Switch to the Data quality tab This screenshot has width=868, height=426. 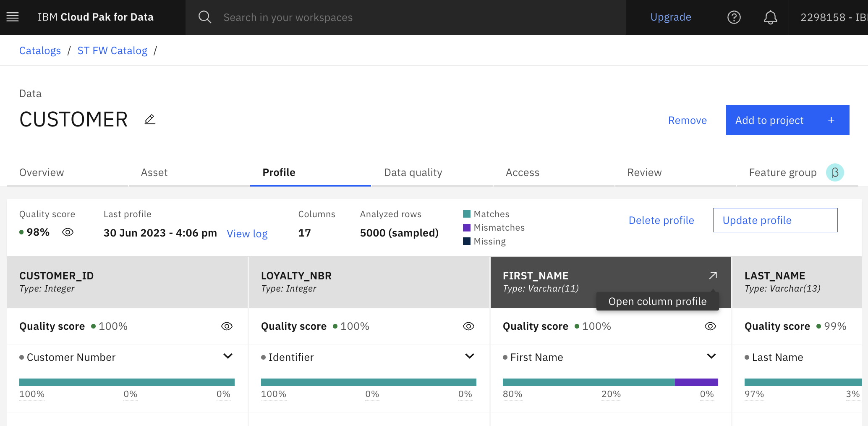coord(413,173)
